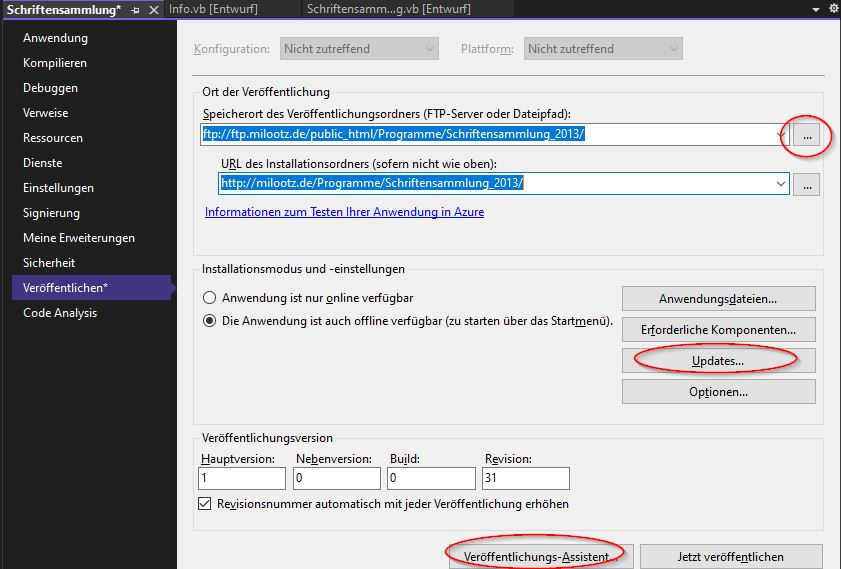
Task: Open the Azure testing information link
Action: 344,212
